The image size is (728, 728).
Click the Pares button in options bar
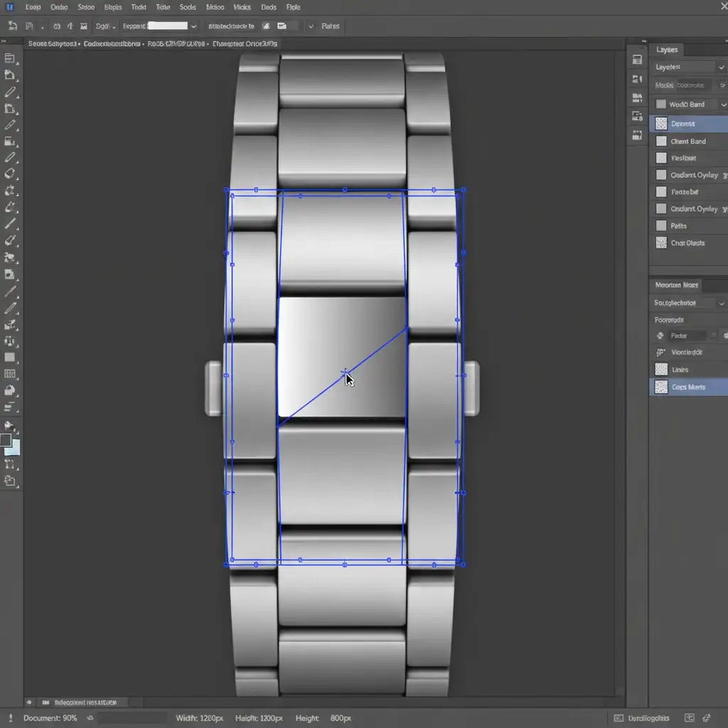330,26
